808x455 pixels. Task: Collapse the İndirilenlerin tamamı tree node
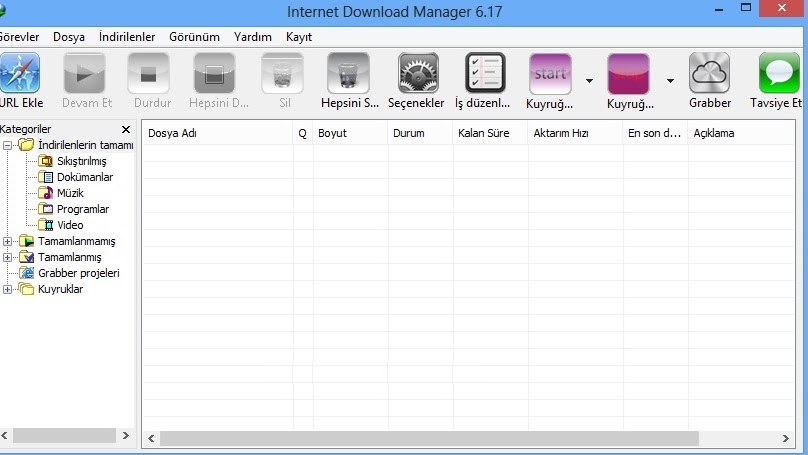pos(7,145)
